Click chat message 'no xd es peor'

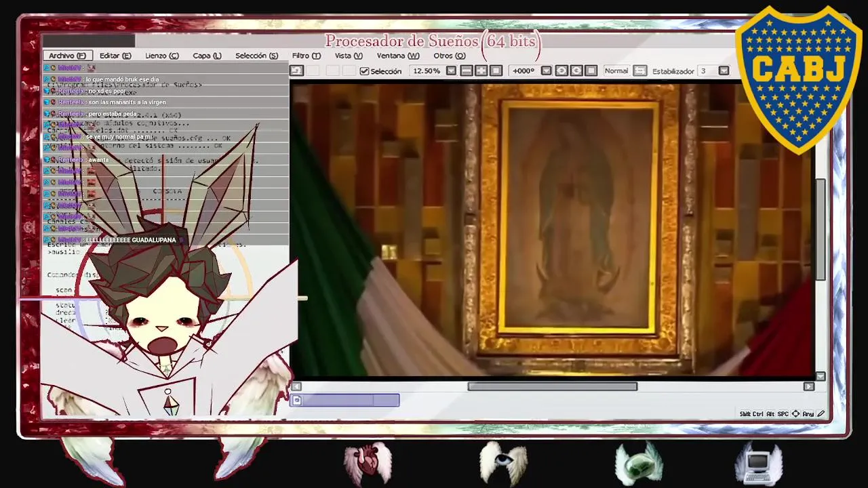click(107, 91)
